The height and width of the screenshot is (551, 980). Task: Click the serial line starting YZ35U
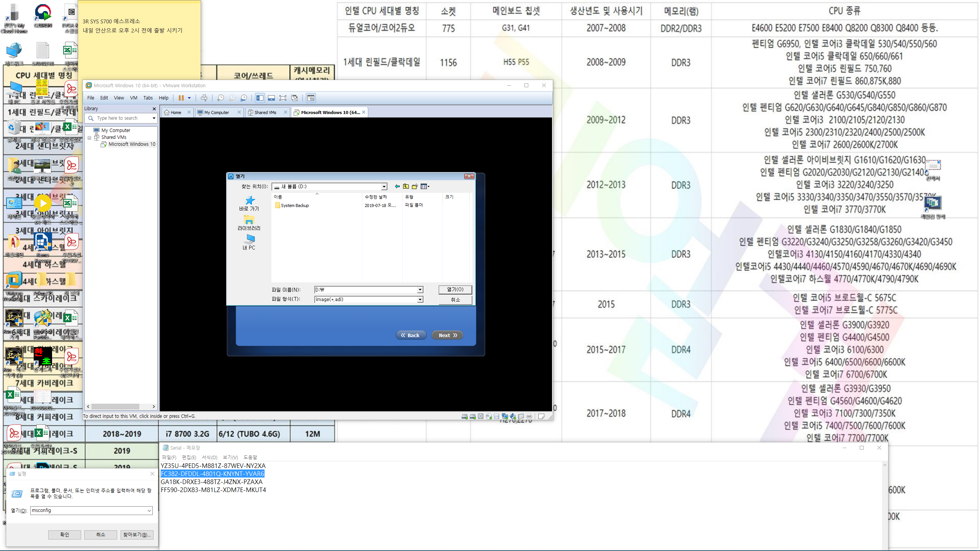pos(213,466)
